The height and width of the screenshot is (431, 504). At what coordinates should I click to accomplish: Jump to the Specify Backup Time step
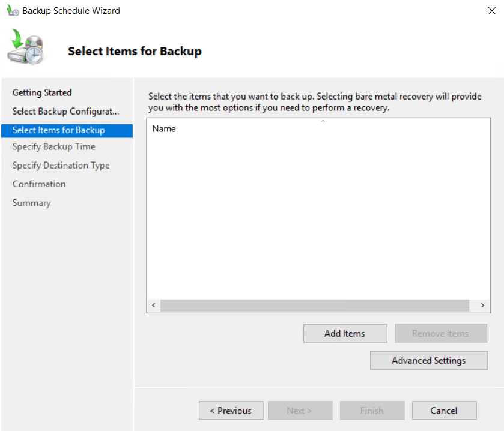point(54,146)
